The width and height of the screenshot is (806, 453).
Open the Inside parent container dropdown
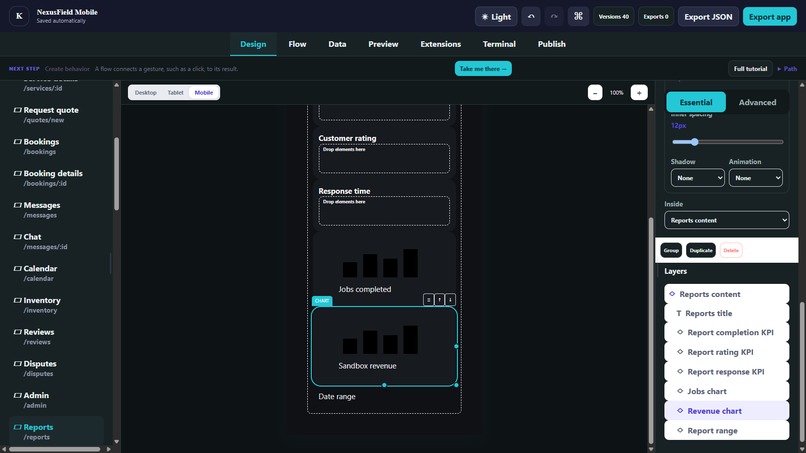(726, 220)
